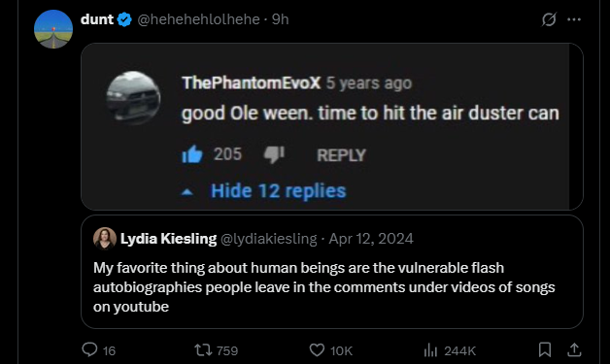Like the tweet with 10K hearts
This screenshot has width=610, height=364.
tap(317, 349)
